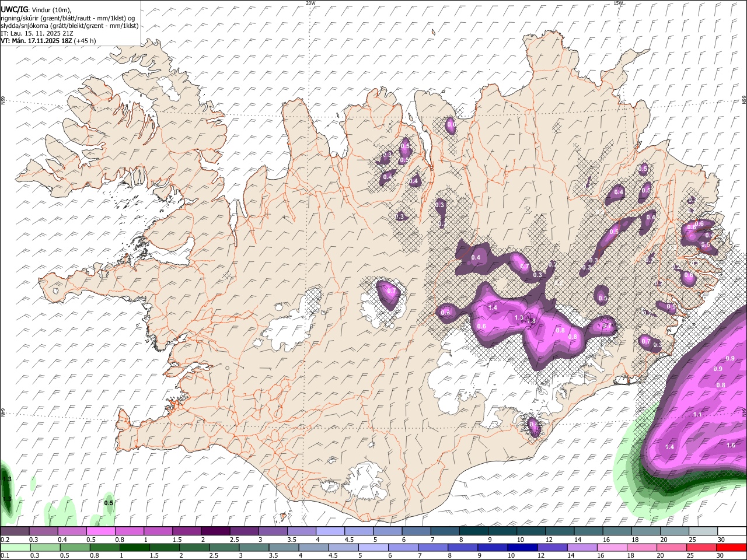Viewport: 747px width, 560px height.
Task: Select the navy blue swatch at 10 on the bottom scale
Action: (522, 547)
